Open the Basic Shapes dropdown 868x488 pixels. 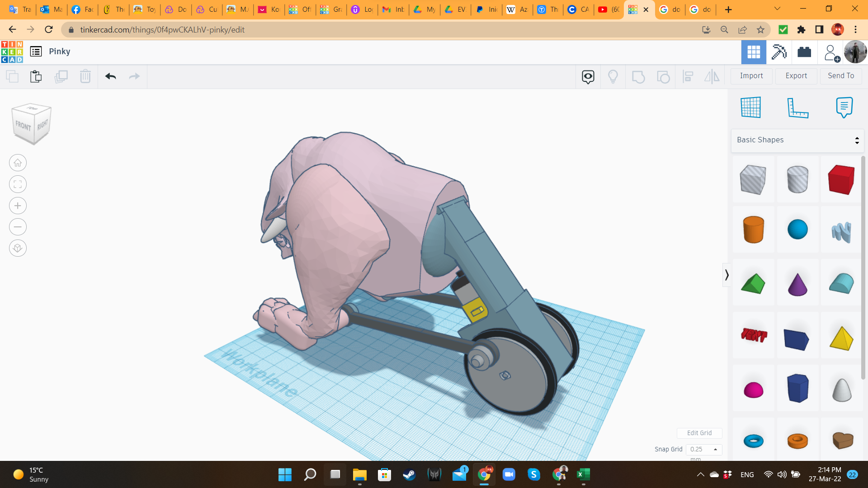click(797, 140)
